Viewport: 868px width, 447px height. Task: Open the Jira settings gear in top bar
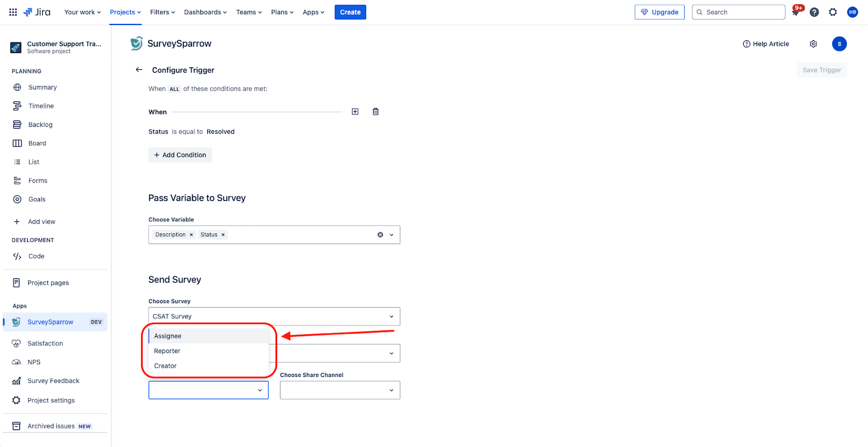point(833,12)
